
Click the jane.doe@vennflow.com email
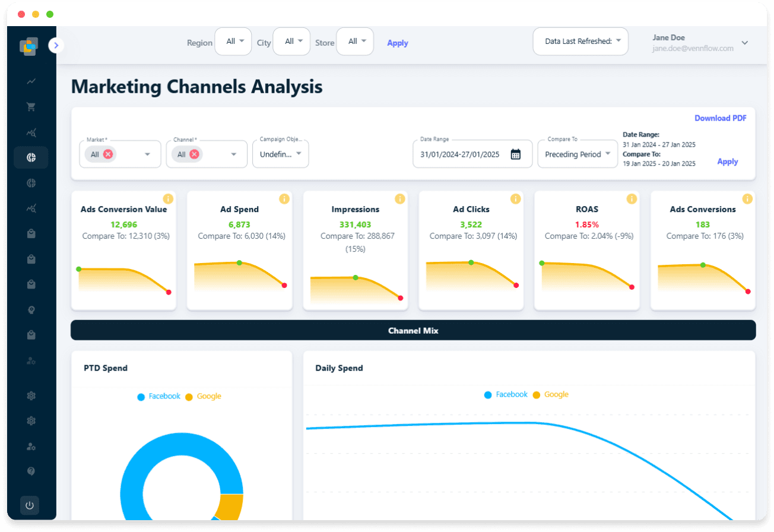tap(693, 49)
